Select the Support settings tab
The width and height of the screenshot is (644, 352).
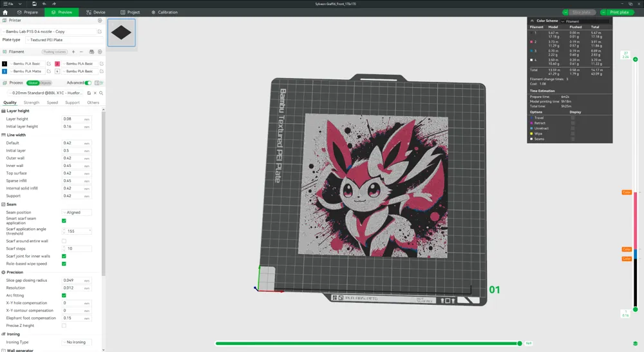(72, 103)
